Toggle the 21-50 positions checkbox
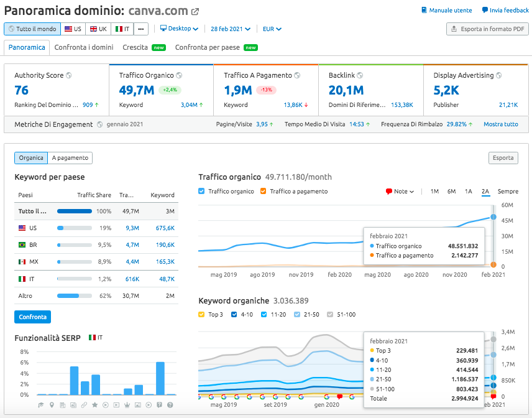 point(297,315)
